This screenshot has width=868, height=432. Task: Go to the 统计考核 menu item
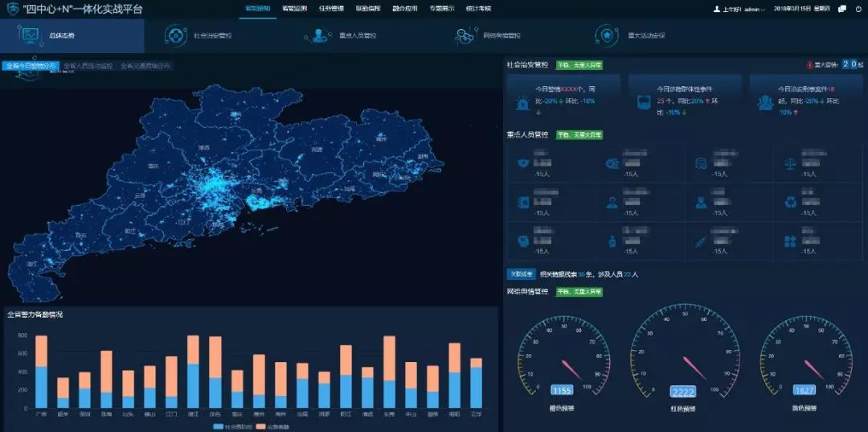click(477, 9)
